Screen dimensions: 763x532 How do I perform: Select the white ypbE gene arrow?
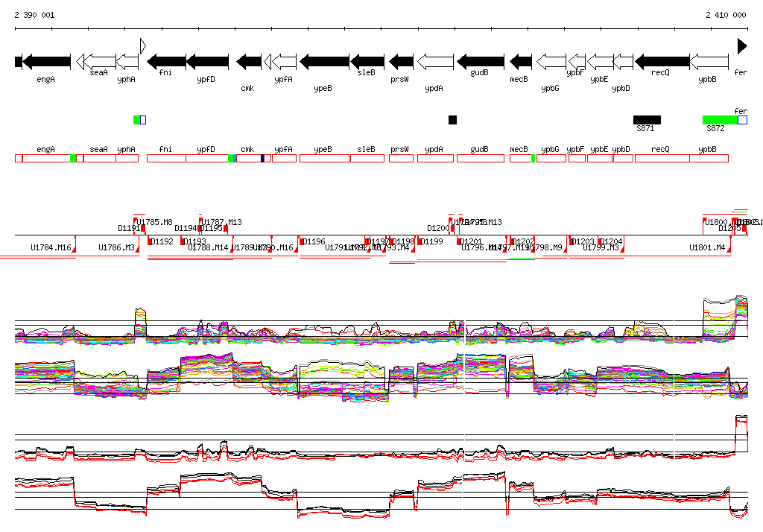pyautogui.click(x=600, y=61)
